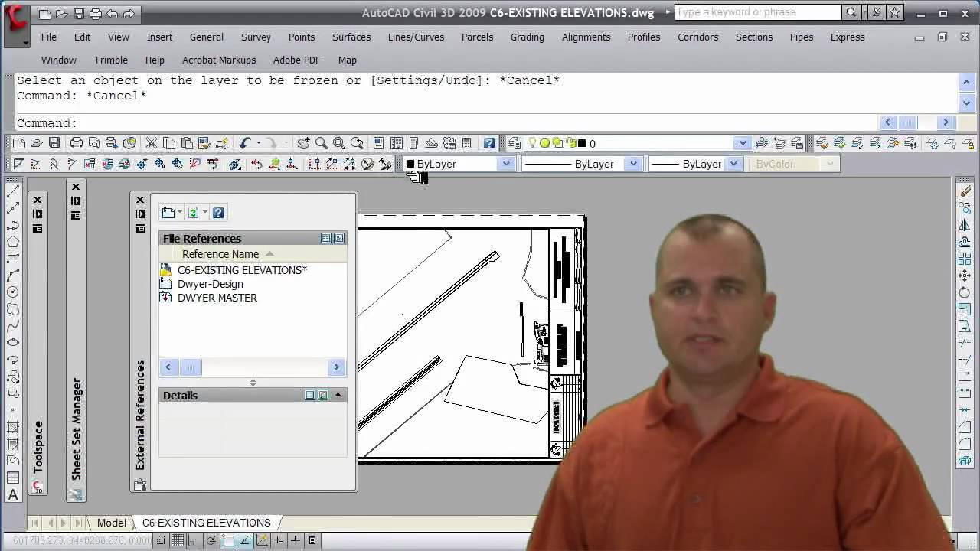Select the Pan hand tool

pos(304,143)
